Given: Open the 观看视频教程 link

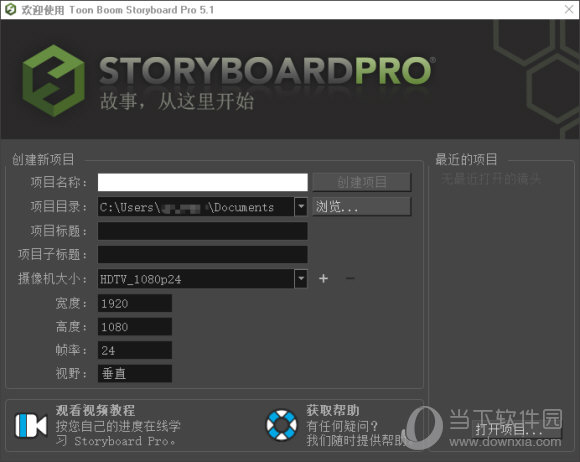Looking at the screenshot, I should 95,410.
